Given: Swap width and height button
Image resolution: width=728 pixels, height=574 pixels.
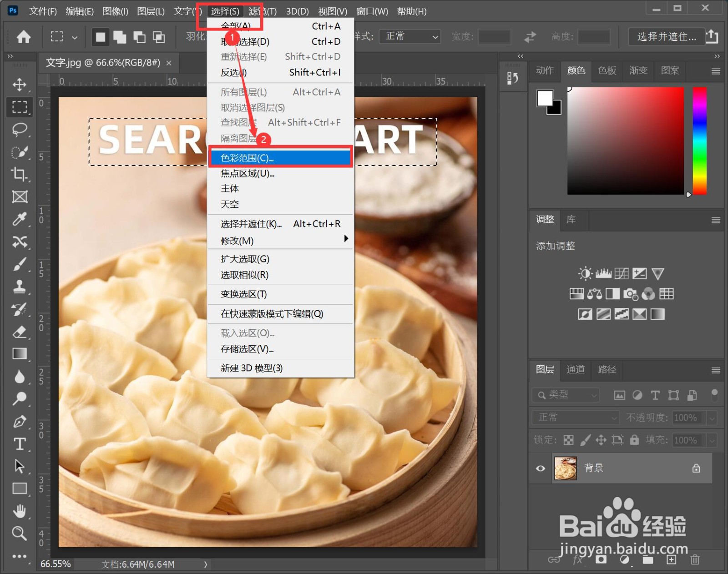Looking at the screenshot, I should [x=530, y=37].
